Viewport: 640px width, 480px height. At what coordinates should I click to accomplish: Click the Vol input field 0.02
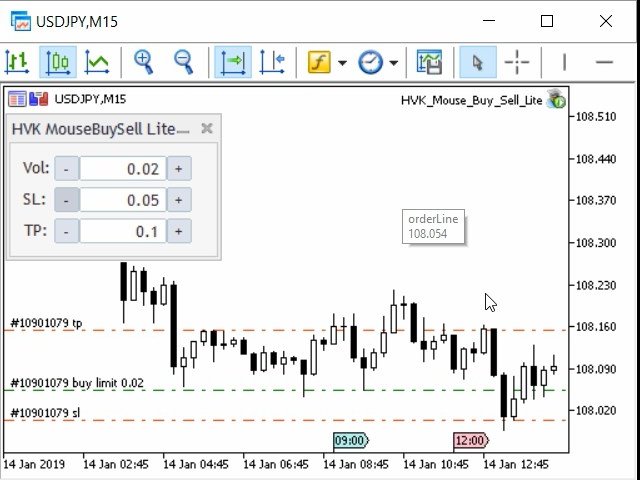(123, 169)
